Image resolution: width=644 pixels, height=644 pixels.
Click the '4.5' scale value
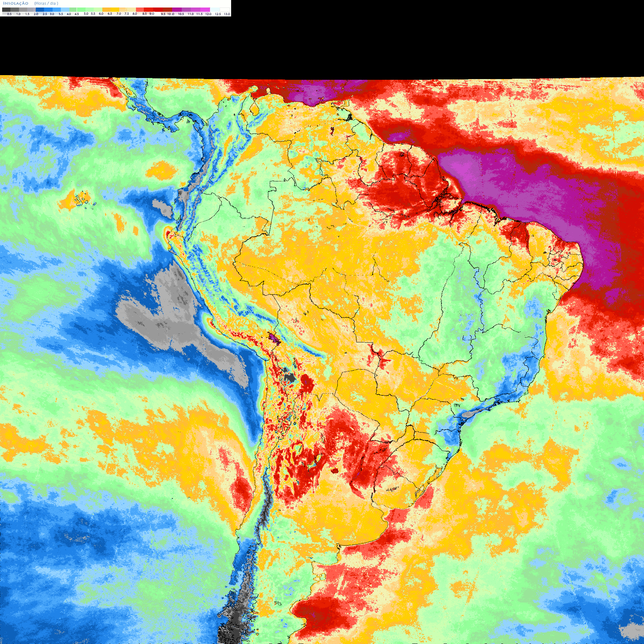pyautogui.click(x=77, y=14)
